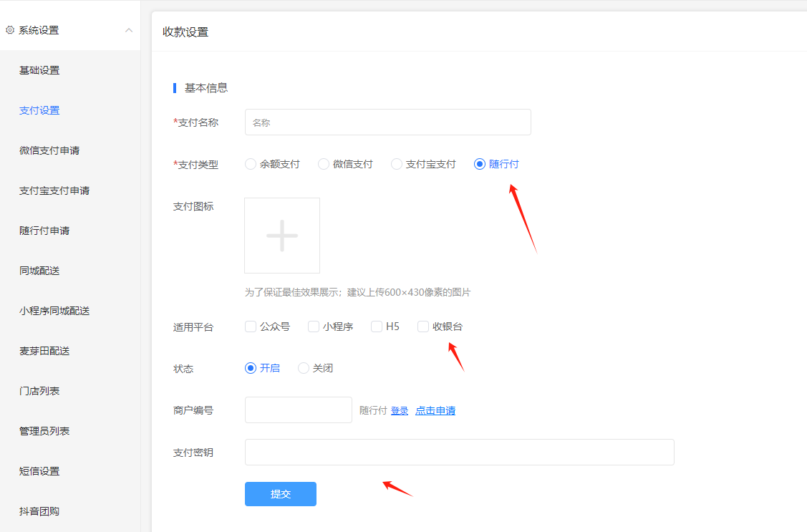Focus the 商户编号 text box

pyautogui.click(x=298, y=410)
